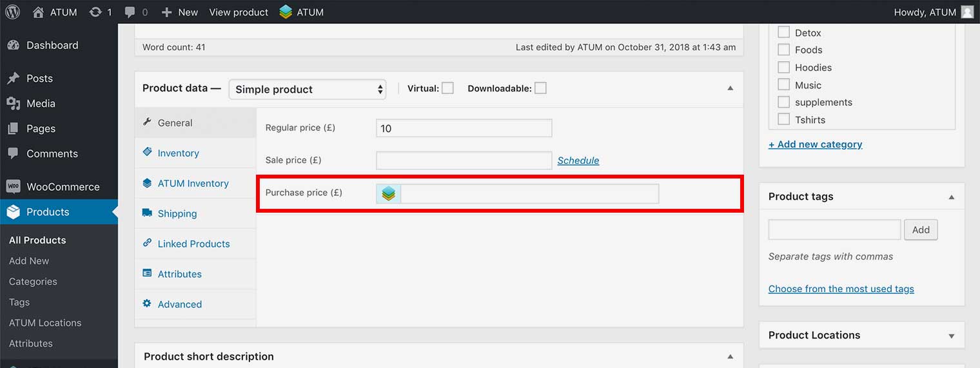Check the Hoodies category
This screenshot has width=980, height=368.
(x=784, y=67)
